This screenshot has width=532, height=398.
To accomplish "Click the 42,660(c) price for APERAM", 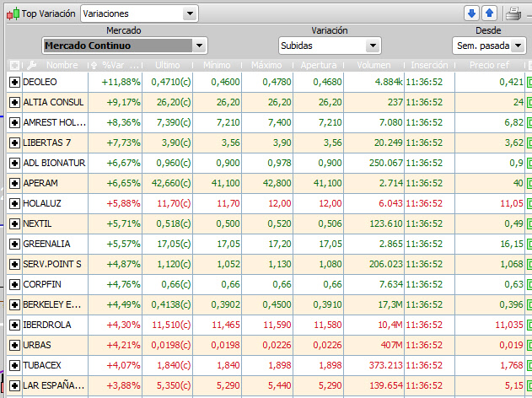I will [x=171, y=183].
